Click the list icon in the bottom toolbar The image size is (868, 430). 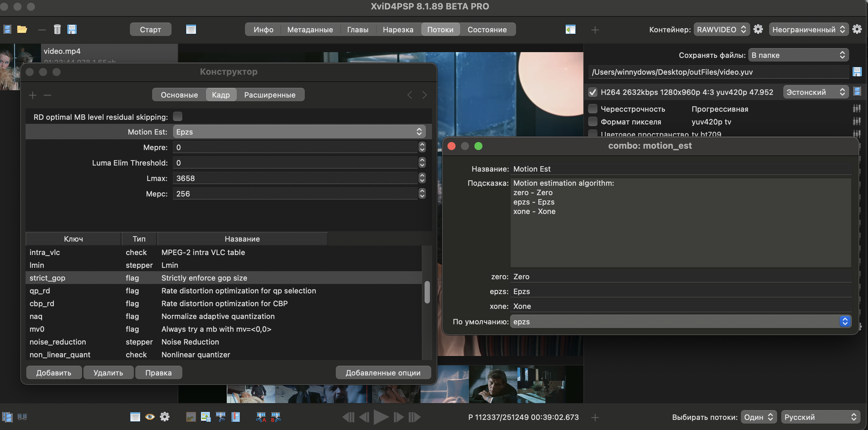coord(135,417)
